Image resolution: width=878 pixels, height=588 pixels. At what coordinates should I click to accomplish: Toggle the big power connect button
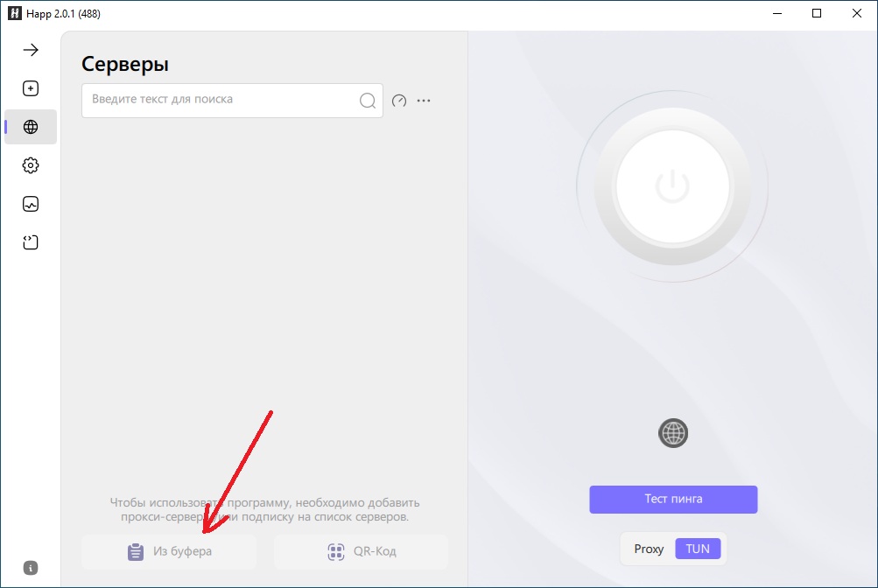[671, 185]
